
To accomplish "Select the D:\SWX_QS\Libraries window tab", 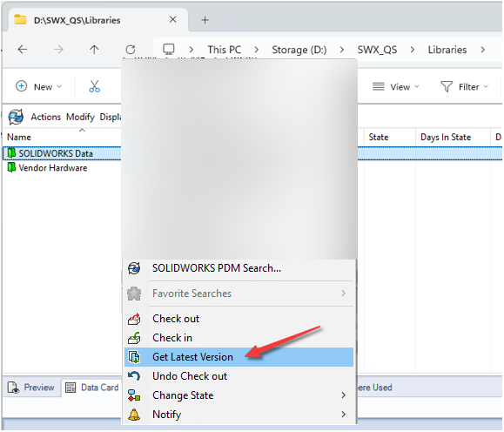I will [97, 20].
